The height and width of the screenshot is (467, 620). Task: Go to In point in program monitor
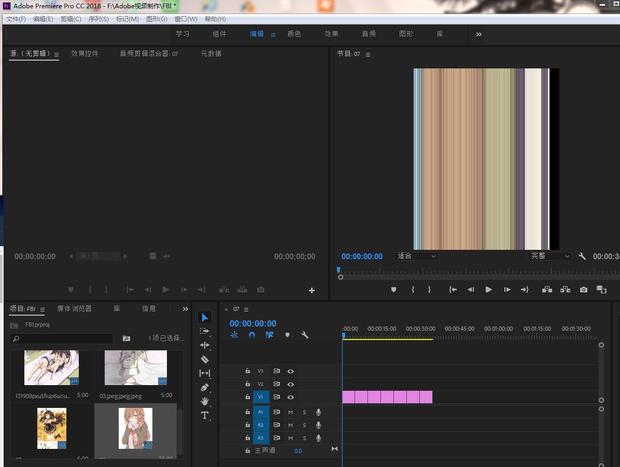[453, 290]
